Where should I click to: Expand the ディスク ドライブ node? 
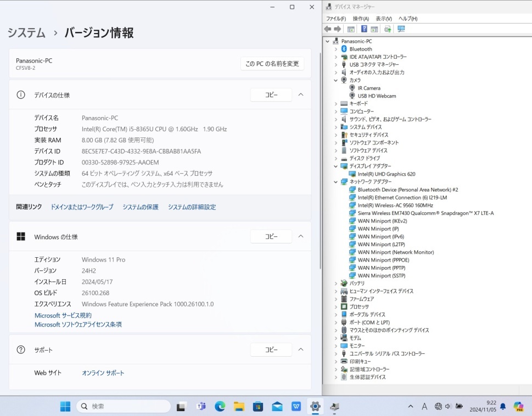coord(336,158)
